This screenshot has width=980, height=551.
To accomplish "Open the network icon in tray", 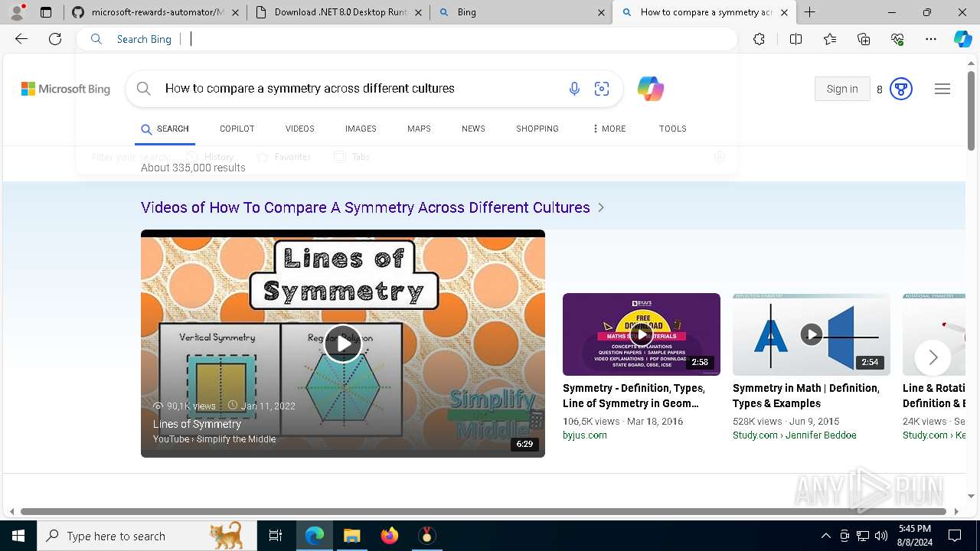I will (x=863, y=536).
